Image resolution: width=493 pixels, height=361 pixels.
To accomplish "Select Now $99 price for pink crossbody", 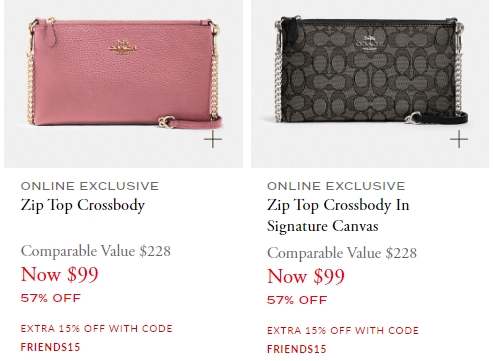I will (x=60, y=275).
